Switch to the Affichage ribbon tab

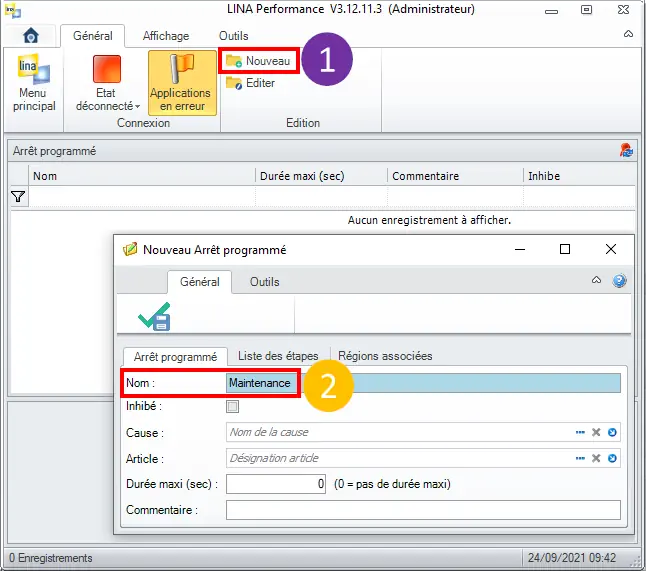coord(166,36)
